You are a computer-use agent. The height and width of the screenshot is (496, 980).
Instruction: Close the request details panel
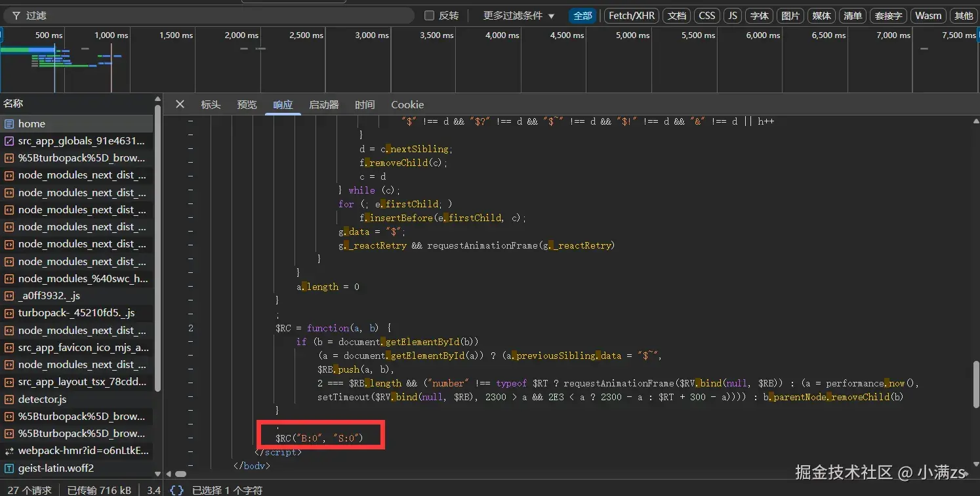pyautogui.click(x=180, y=104)
